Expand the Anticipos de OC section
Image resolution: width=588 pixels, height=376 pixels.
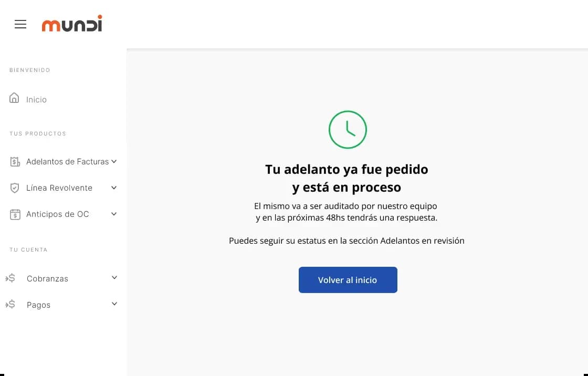tap(114, 214)
